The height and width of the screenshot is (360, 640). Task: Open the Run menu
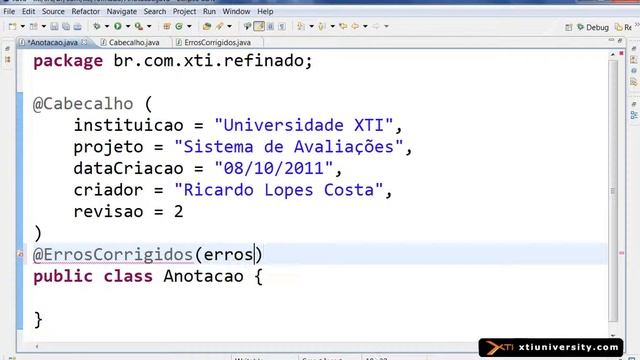209,11
